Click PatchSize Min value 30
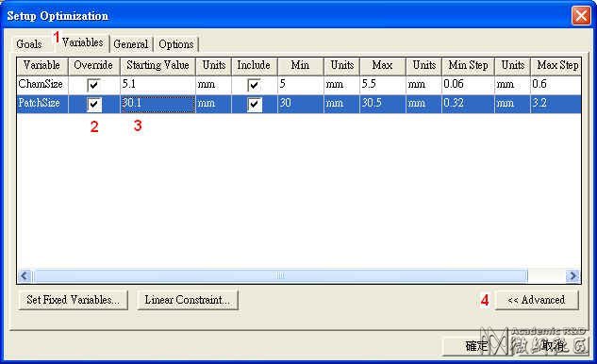The width and height of the screenshot is (597, 364). tap(301, 104)
